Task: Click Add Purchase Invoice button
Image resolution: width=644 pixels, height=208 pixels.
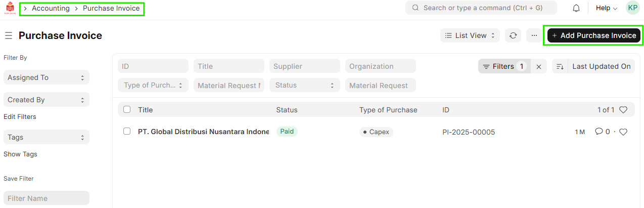Action: pyautogui.click(x=593, y=35)
